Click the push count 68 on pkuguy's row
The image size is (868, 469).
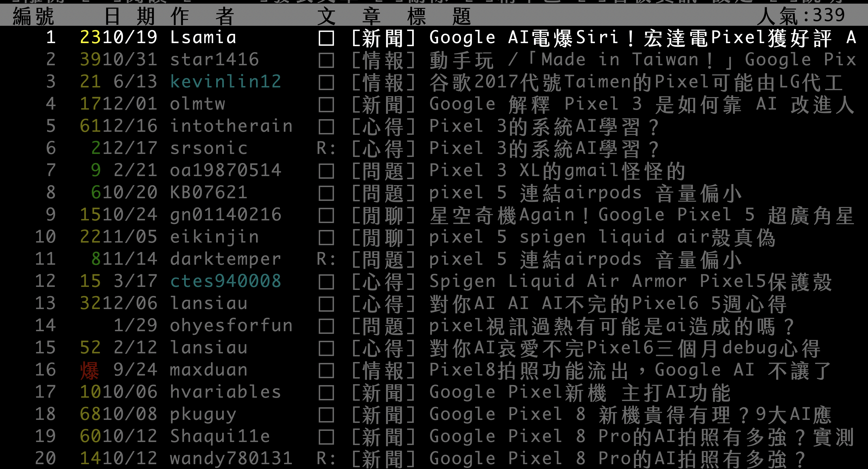[x=90, y=414]
